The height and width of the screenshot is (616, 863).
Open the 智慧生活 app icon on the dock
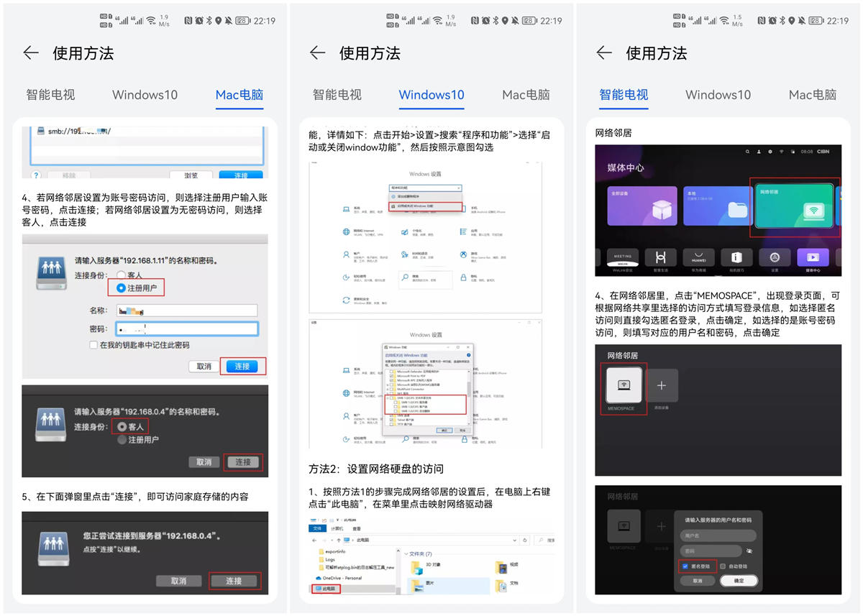[x=661, y=258]
